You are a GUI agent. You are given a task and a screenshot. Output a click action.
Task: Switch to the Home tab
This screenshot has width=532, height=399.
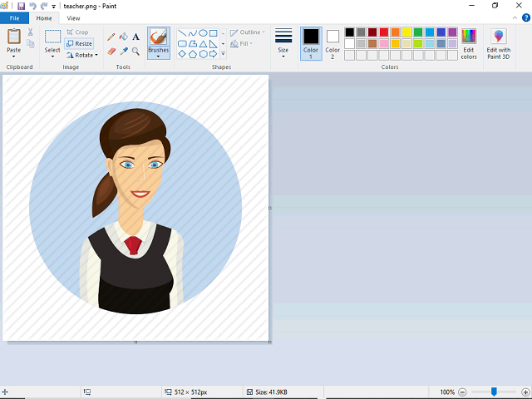pos(44,18)
